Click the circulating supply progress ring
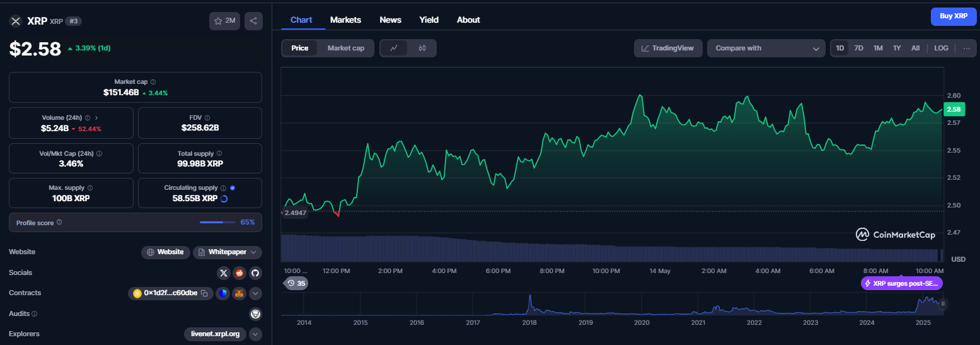 pyautogui.click(x=225, y=199)
